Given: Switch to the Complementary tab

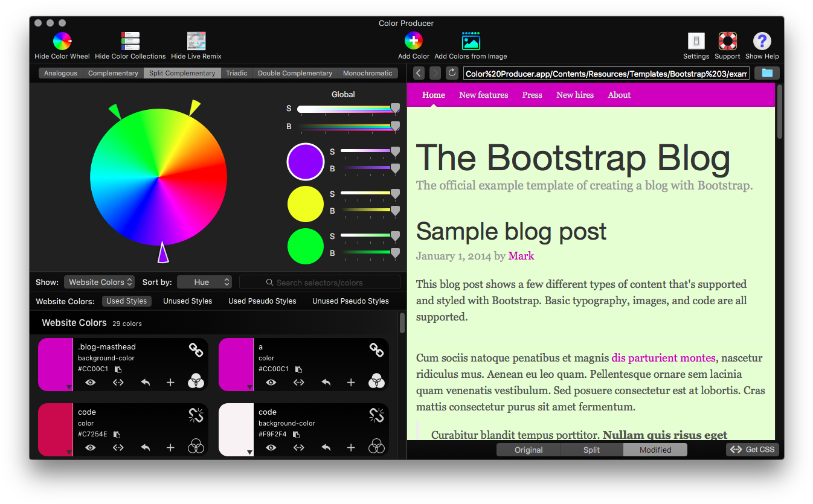Looking at the screenshot, I should click(113, 73).
